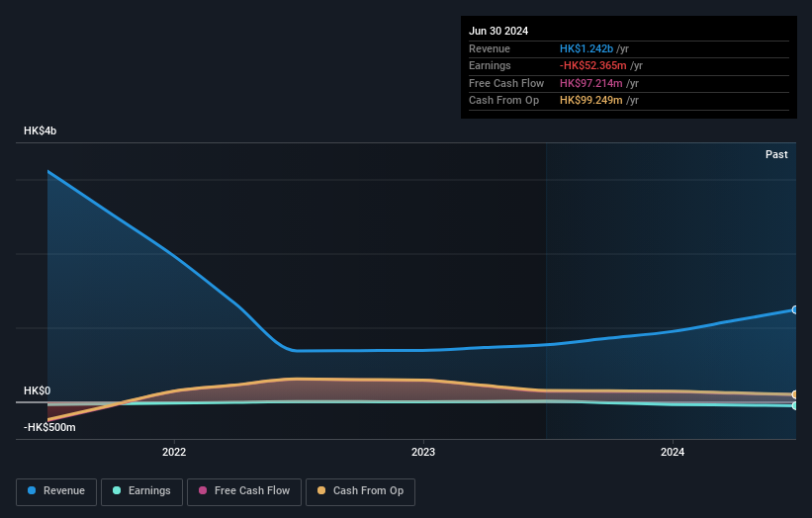Click the Past label in the chart
The image size is (812, 518).
click(x=776, y=155)
